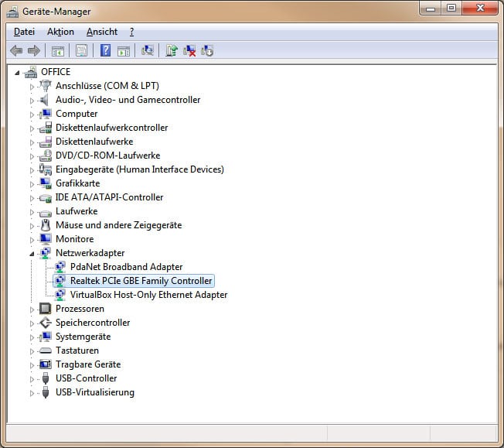Select VirtualBox Host-Only Ethernet Adapter
The width and height of the screenshot is (504, 448).
click(149, 295)
